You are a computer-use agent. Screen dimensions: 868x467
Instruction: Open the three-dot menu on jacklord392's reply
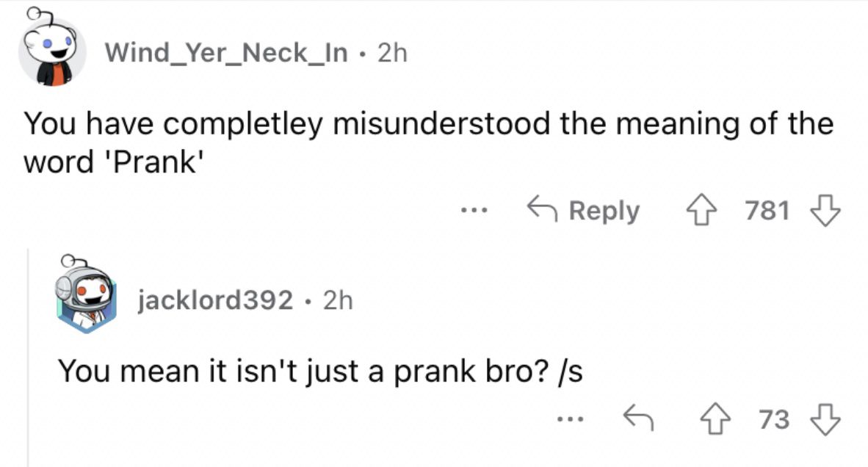570,419
